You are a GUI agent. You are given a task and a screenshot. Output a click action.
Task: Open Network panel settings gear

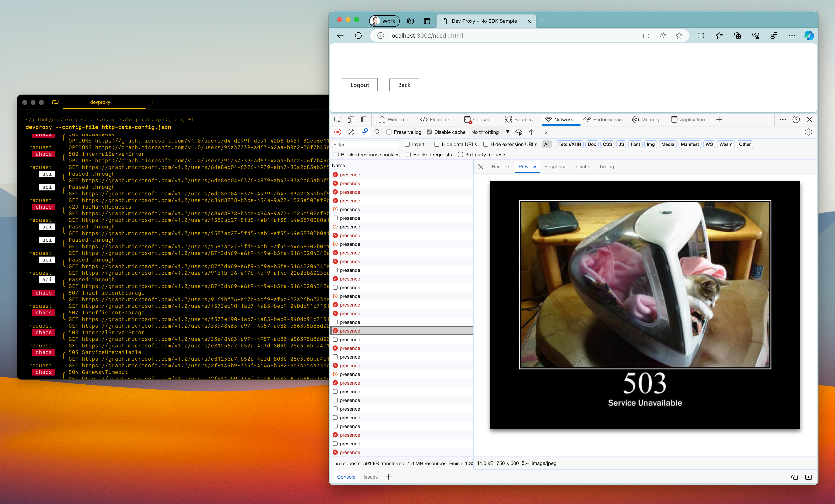click(809, 132)
